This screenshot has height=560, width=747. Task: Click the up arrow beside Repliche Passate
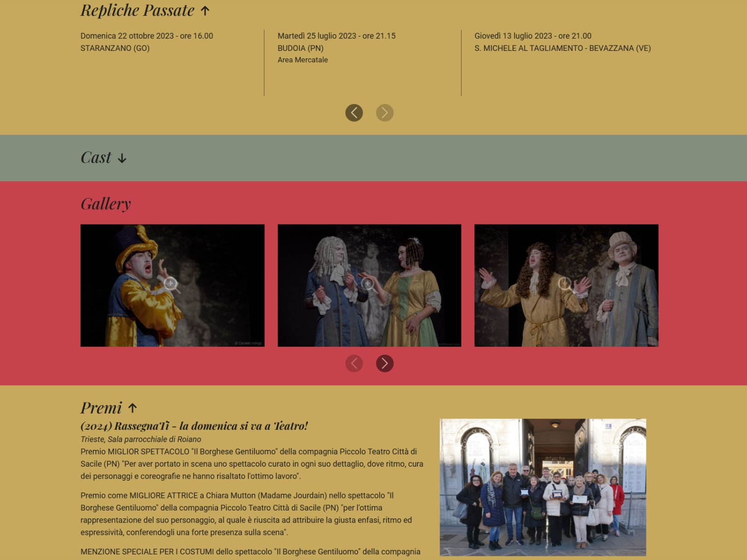pos(205,10)
